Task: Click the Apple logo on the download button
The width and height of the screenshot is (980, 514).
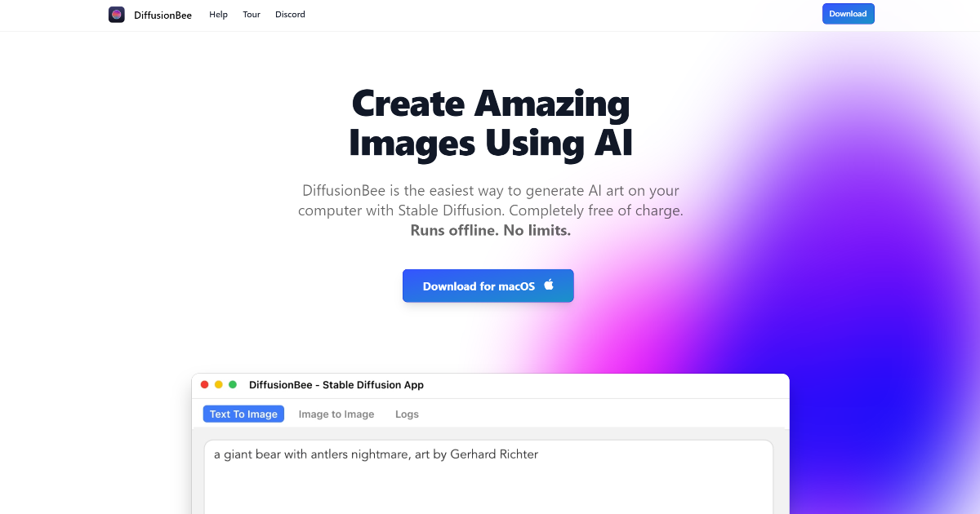Action: coord(549,285)
